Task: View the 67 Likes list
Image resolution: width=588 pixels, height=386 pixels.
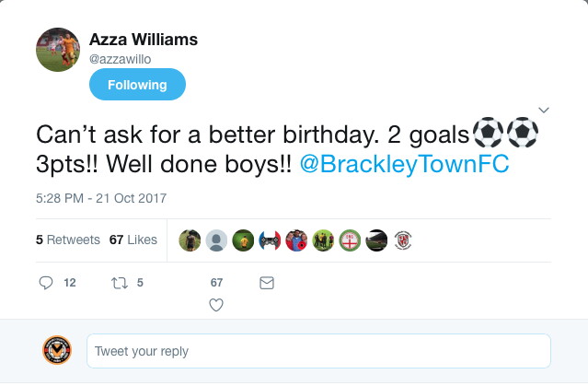Action: 133,240
